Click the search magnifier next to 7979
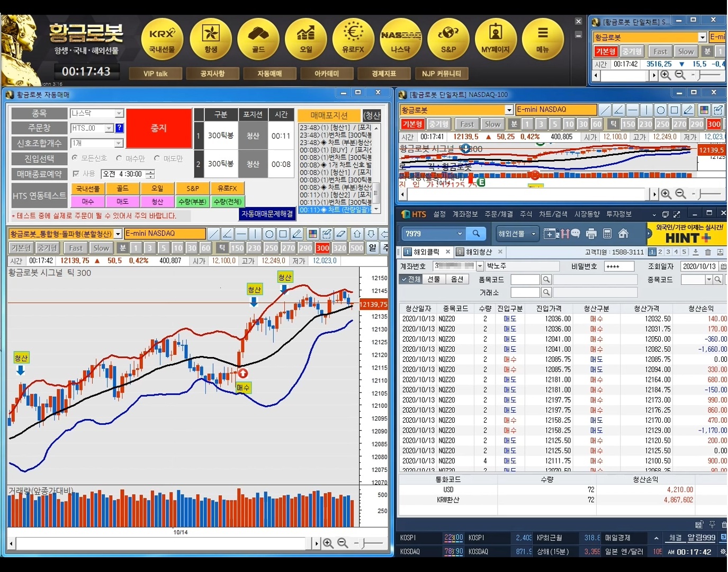This screenshot has width=728, height=572. [x=476, y=234]
